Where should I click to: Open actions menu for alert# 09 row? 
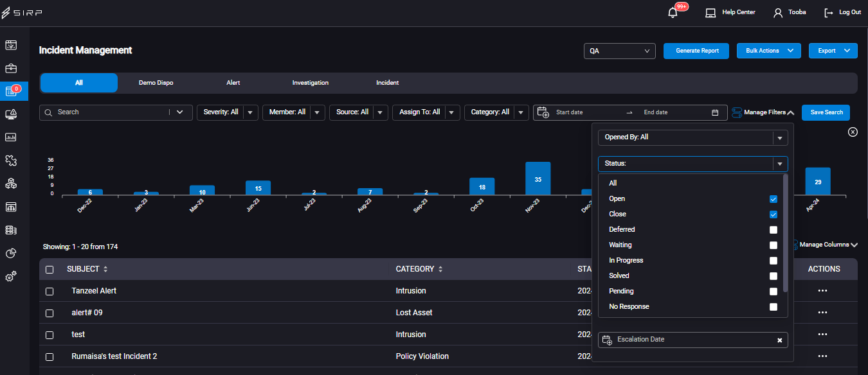click(822, 313)
